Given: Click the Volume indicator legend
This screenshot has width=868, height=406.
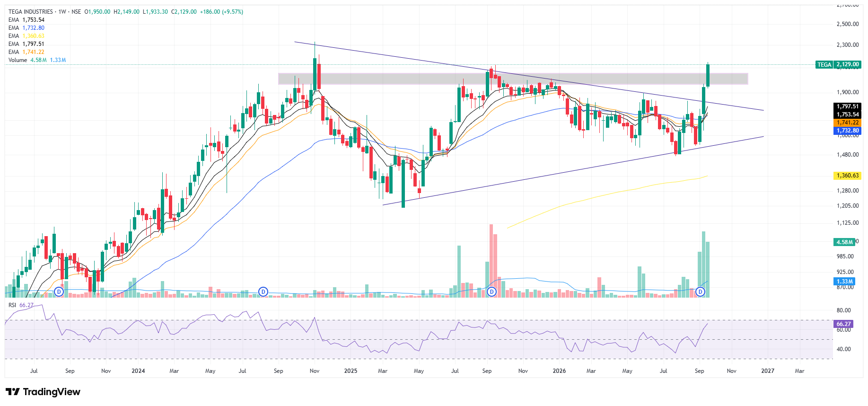Looking at the screenshot, I should [37, 60].
